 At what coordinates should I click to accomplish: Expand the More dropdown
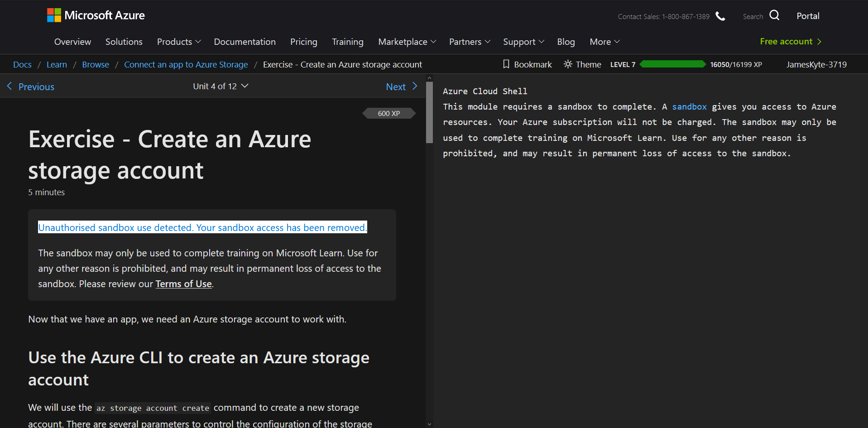[604, 42]
